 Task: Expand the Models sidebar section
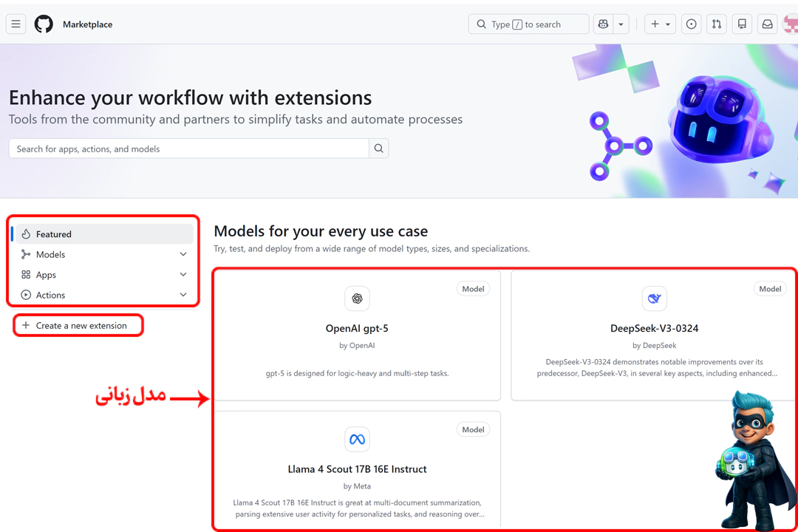[183, 253]
